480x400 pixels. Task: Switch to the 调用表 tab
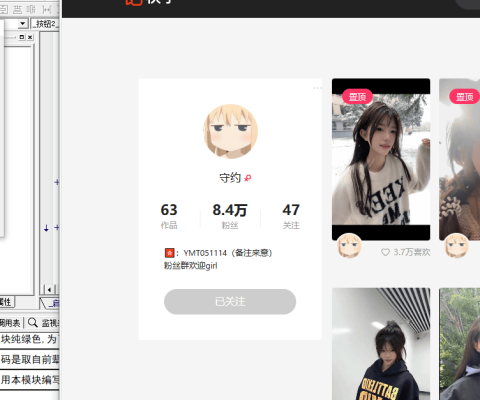point(10,322)
